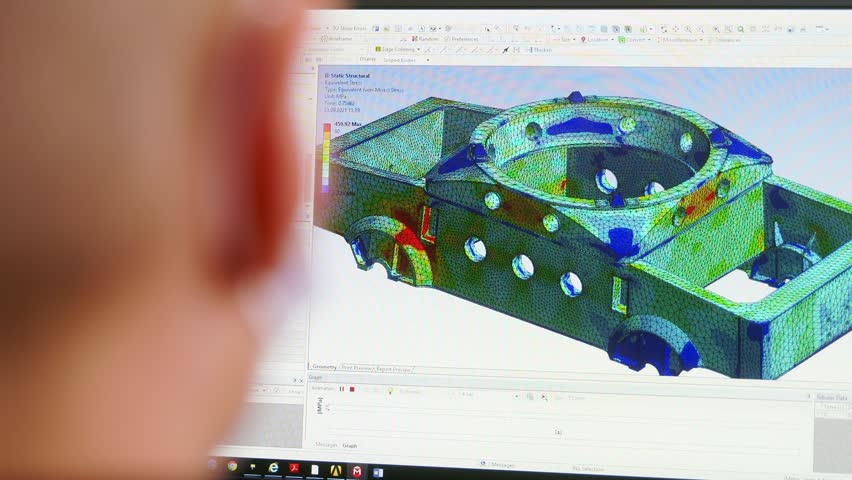Switch to the Report Preview tab
The height and width of the screenshot is (480, 852).
(x=393, y=369)
